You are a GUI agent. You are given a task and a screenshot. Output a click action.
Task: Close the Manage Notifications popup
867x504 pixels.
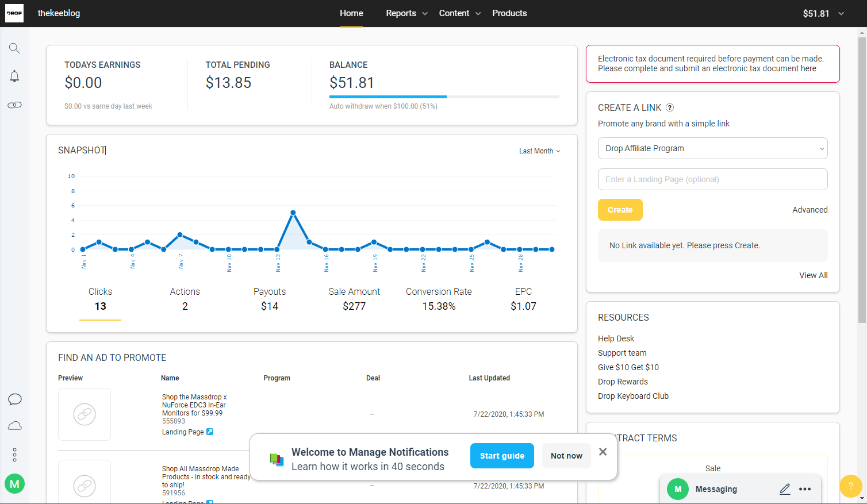(x=603, y=452)
